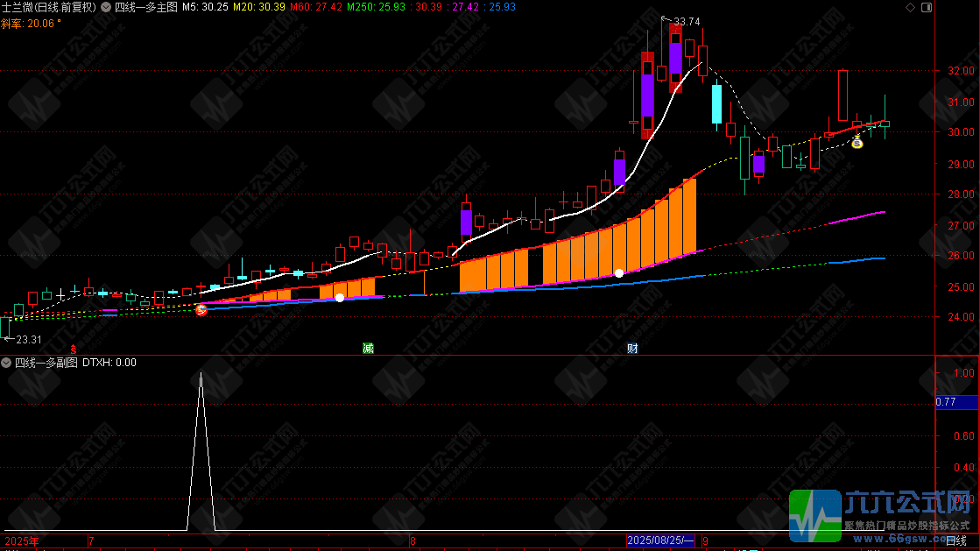The height and width of the screenshot is (551, 980).
Task: Click the money bag signal icon
Action: [857, 142]
